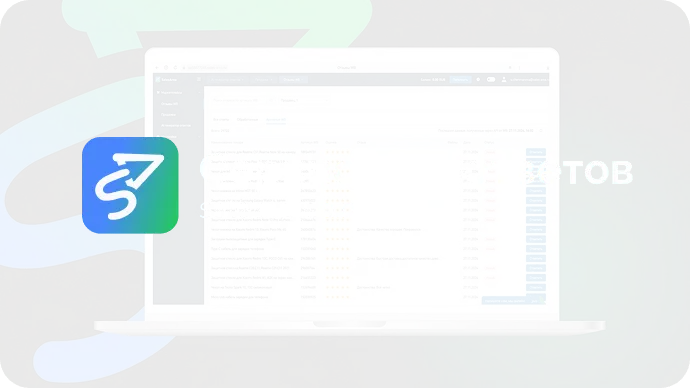Click the browser back arrow
Viewport: 690px width, 388px height.
tap(157, 68)
